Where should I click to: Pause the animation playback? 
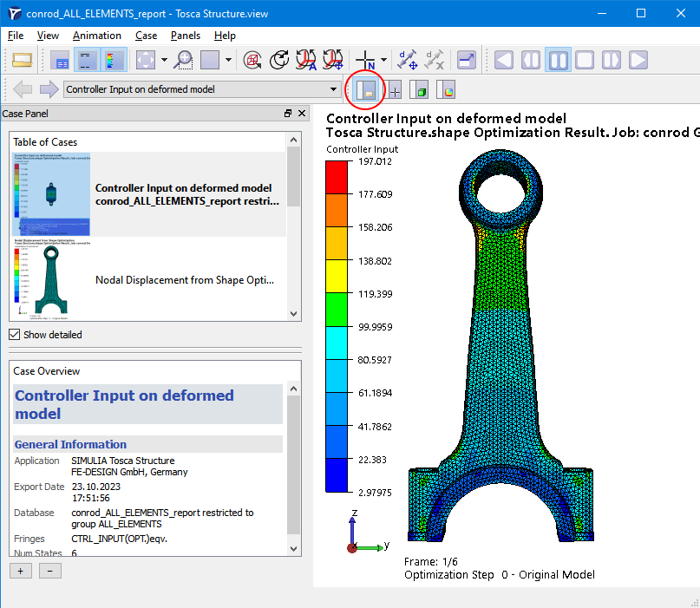point(558,60)
